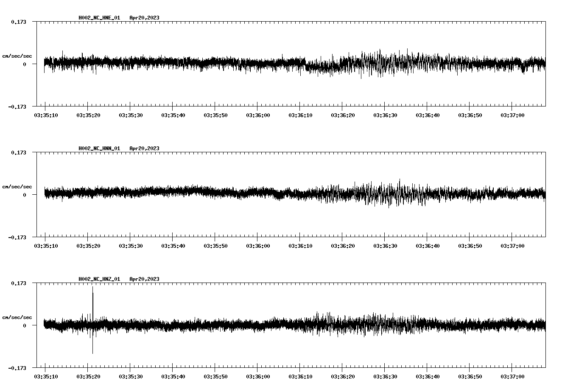Click the 03:36:00 tick on top axis
This screenshot has height=392, width=576.
258,115
